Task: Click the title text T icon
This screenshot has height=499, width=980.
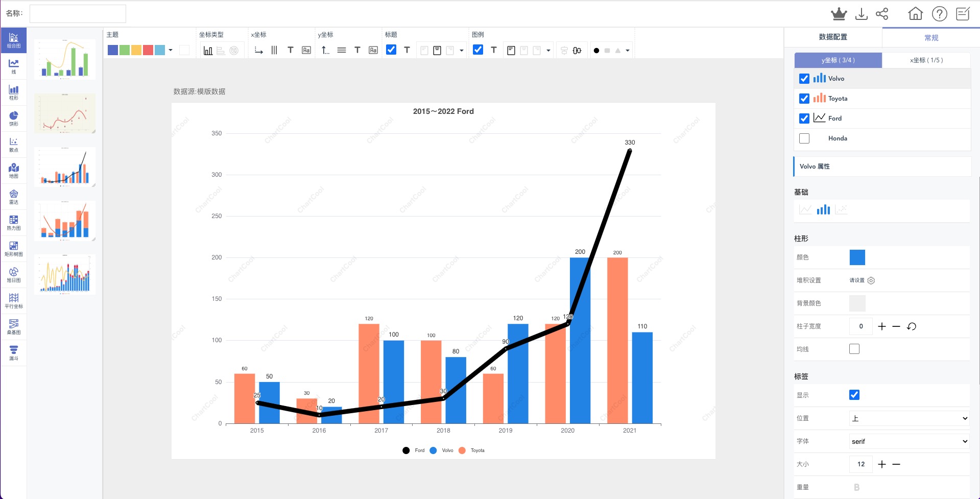Action: pyautogui.click(x=407, y=50)
